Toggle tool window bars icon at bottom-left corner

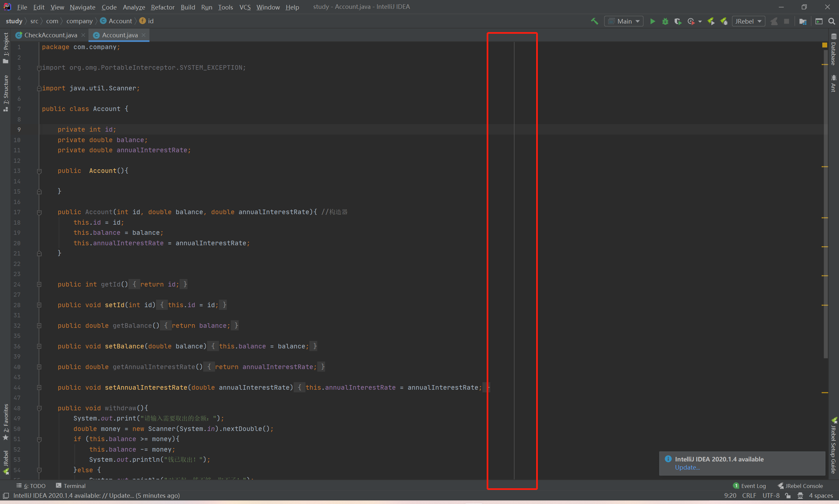click(x=6, y=495)
